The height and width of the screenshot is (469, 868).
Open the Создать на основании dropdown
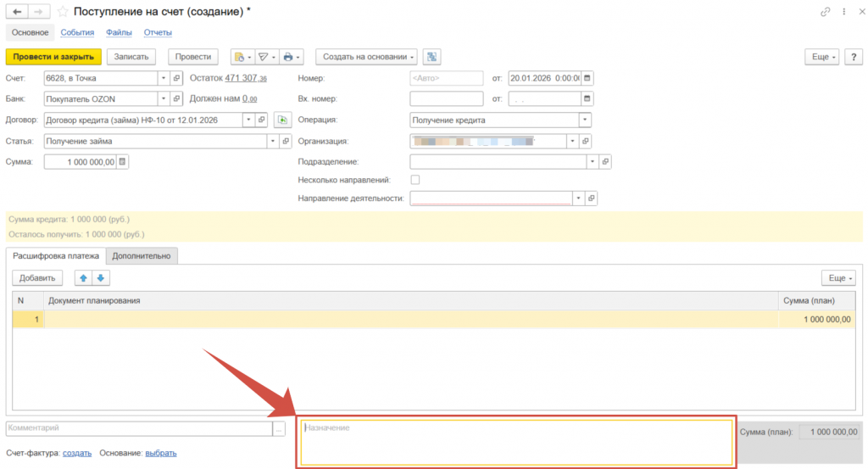[x=366, y=57]
